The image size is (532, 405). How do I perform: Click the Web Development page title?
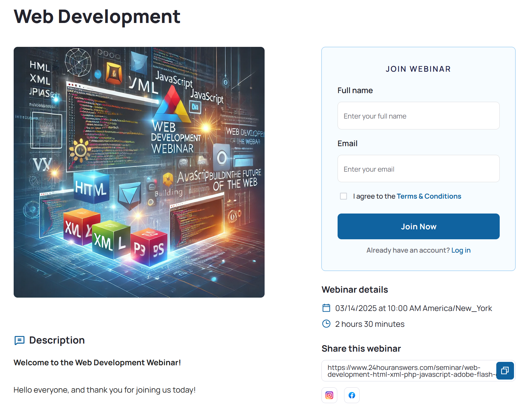click(x=97, y=16)
